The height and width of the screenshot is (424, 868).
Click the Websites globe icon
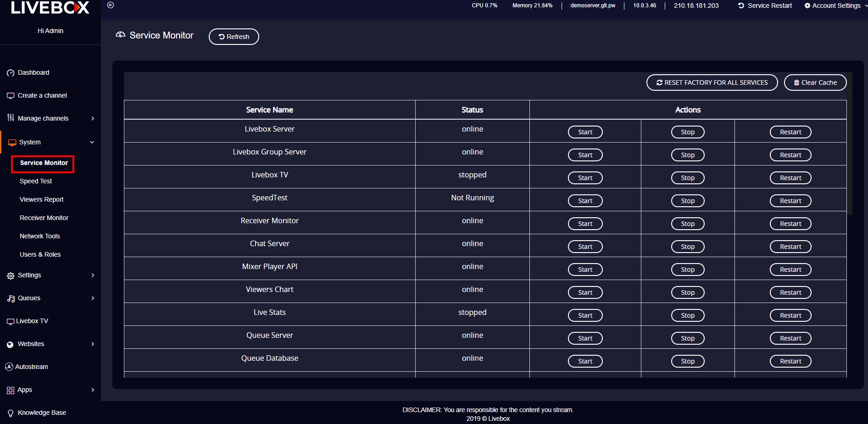(10, 344)
